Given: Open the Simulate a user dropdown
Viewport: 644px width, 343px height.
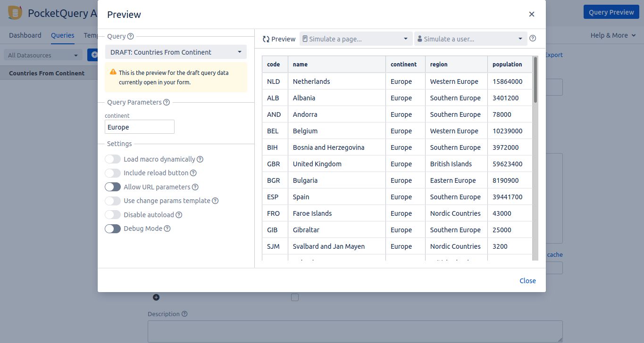Looking at the screenshot, I should 470,39.
